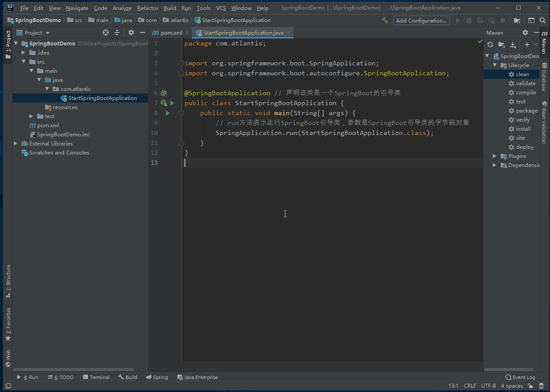
Task: Open Search Everywhere magnifier icon
Action: pyautogui.click(x=543, y=20)
